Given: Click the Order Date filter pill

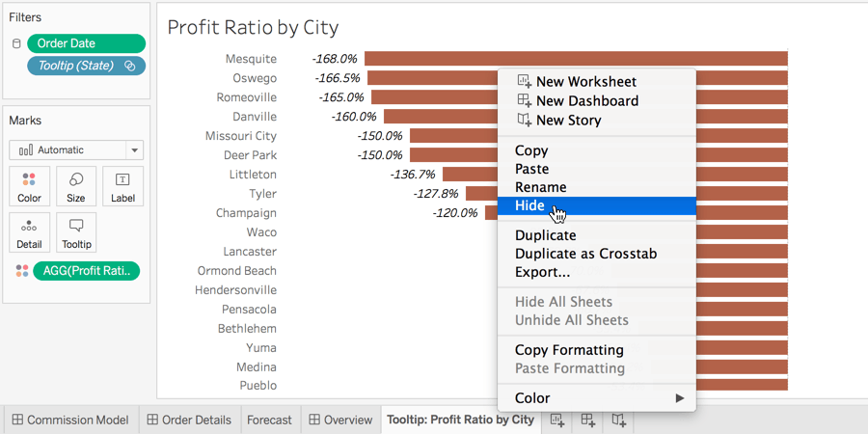Looking at the screenshot, I should click(86, 43).
